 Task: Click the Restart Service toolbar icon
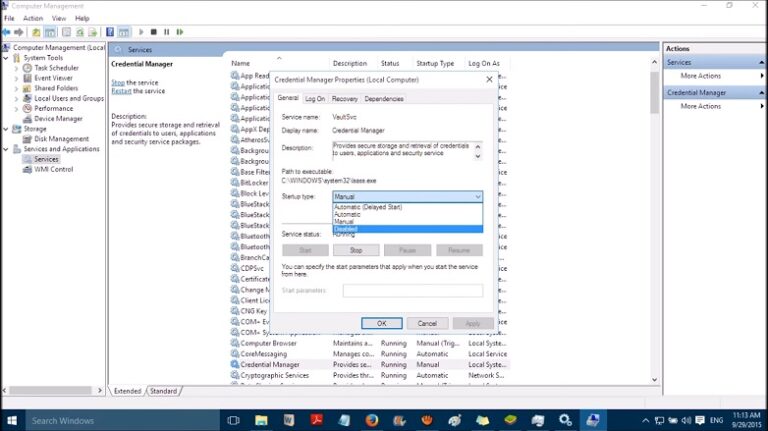pyautogui.click(x=178, y=32)
